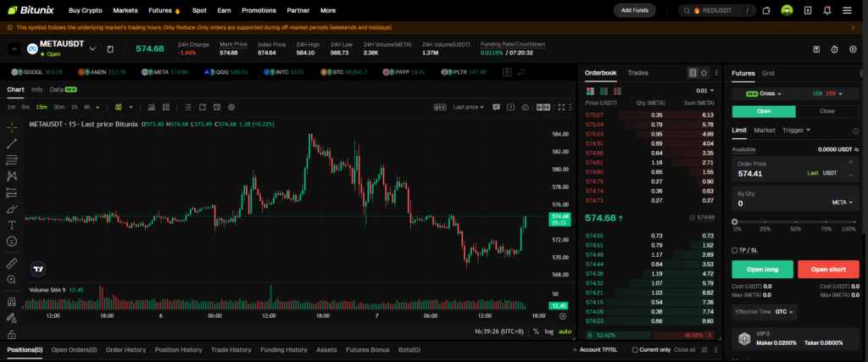Viewport: 868px width, 362px height.
Task: Set quantity slider handle at 0%
Action: [x=735, y=221]
